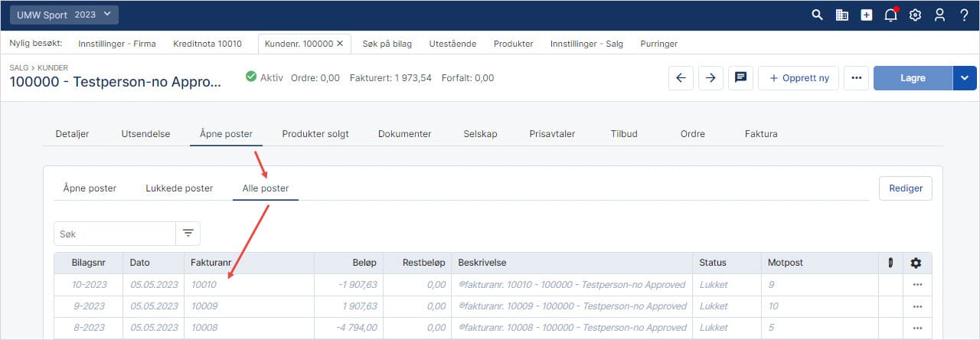Open the search magnifier in top bar
This screenshot has height=340, width=980.
[x=817, y=15]
